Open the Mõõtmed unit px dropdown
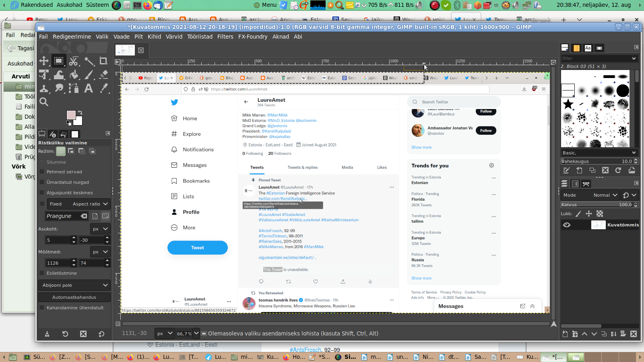The width and height of the screenshot is (644, 362). coord(100,252)
